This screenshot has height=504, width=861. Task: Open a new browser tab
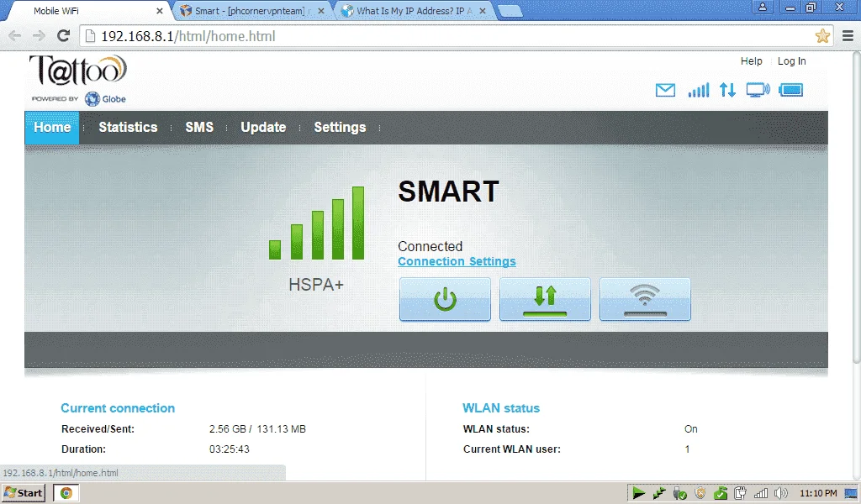click(510, 12)
